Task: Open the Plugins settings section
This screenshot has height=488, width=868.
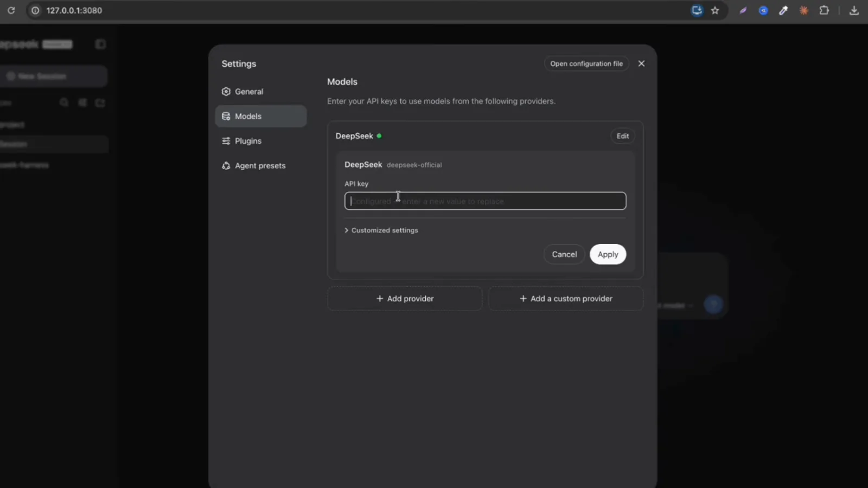Action: [x=261, y=141]
